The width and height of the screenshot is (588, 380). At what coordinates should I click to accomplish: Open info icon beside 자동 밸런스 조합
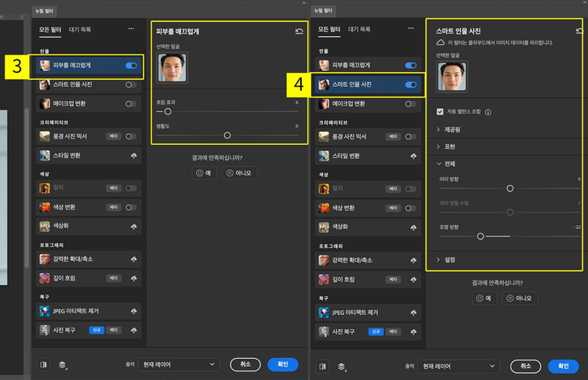pos(488,112)
